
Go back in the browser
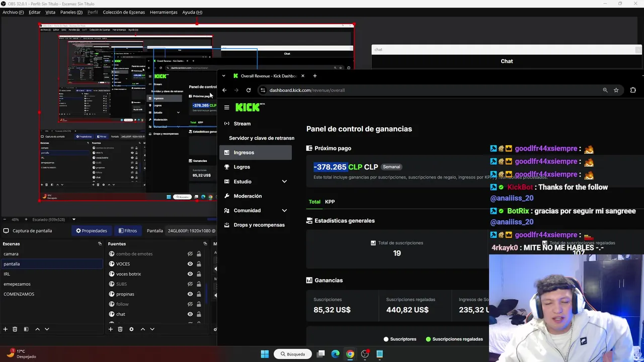(224, 90)
